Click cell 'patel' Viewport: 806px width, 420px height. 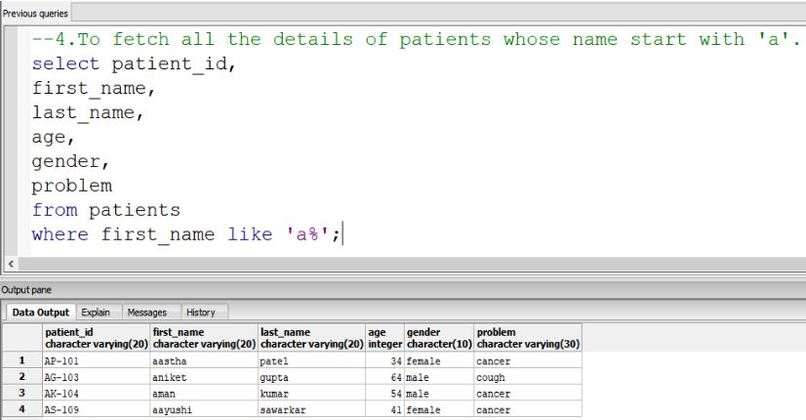pyautogui.click(x=312, y=361)
